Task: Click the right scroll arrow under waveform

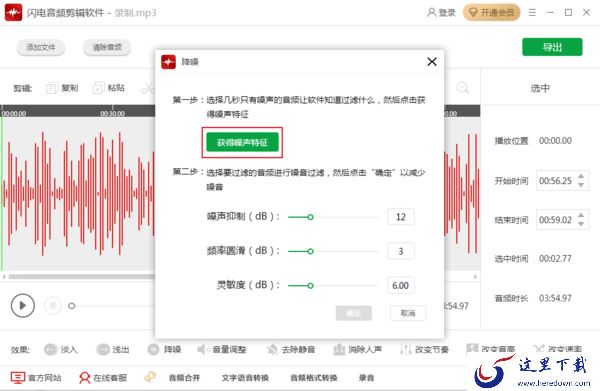Action: [476, 276]
